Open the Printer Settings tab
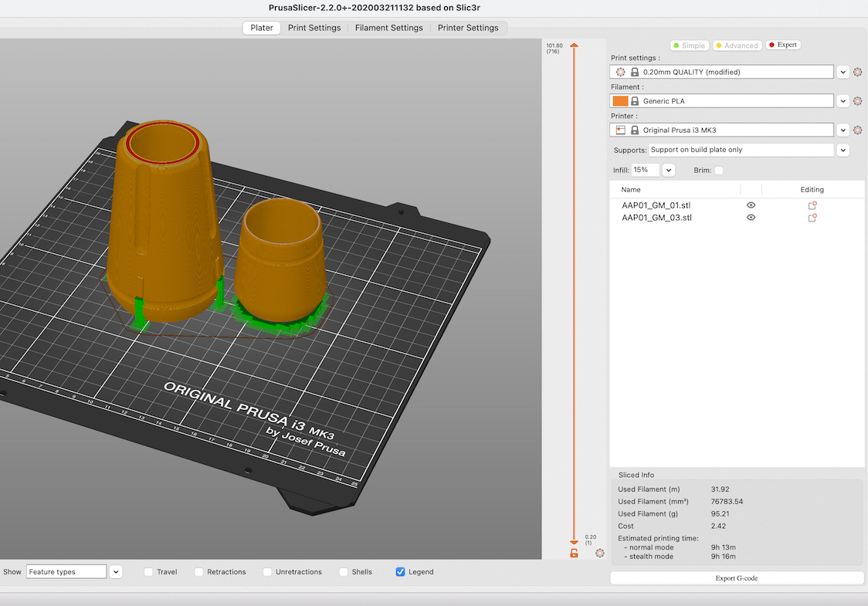 coord(468,28)
